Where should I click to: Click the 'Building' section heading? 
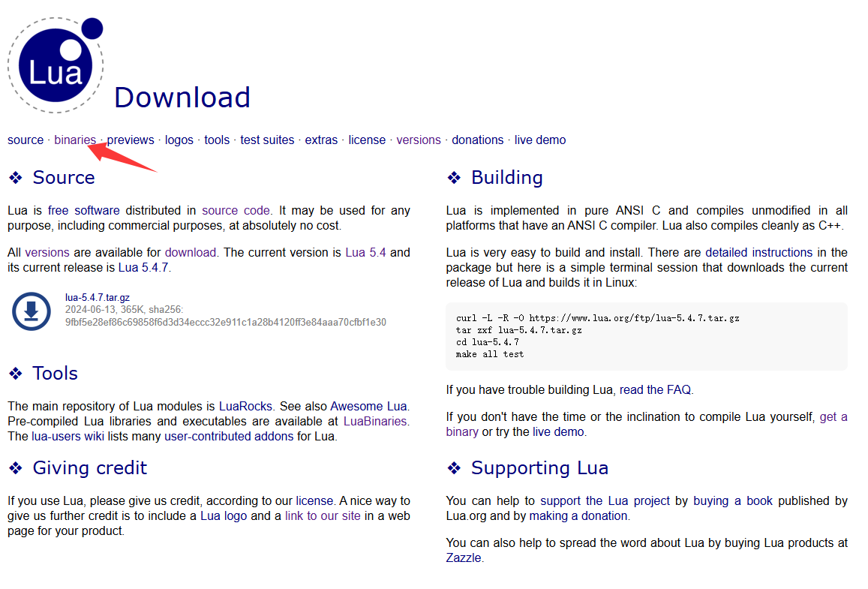(x=507, y=177)
